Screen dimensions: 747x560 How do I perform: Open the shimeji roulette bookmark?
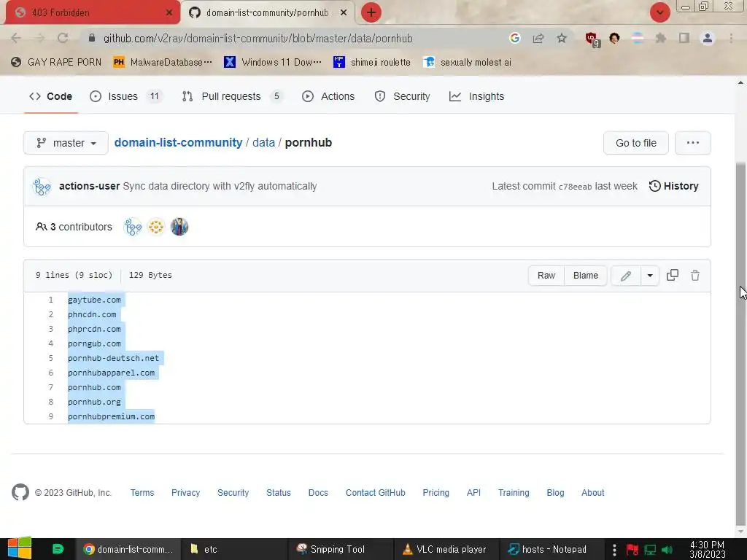372,62
